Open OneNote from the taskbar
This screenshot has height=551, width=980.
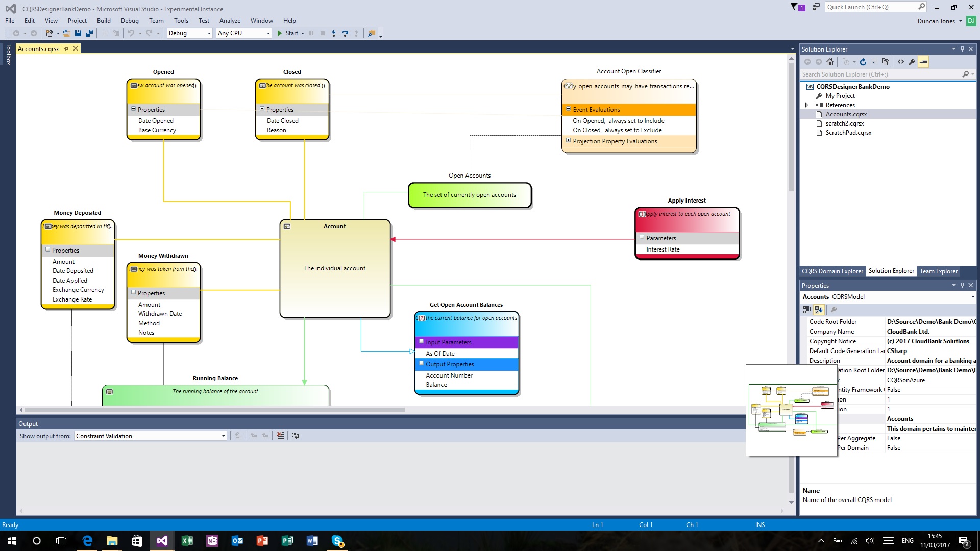212,541
